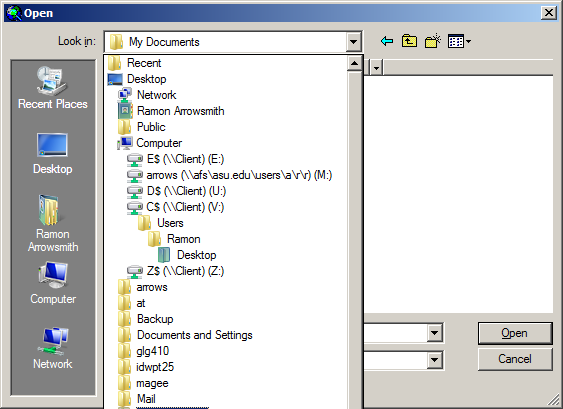Click the dropdown list scroll-up arrow

coord(354,64)
